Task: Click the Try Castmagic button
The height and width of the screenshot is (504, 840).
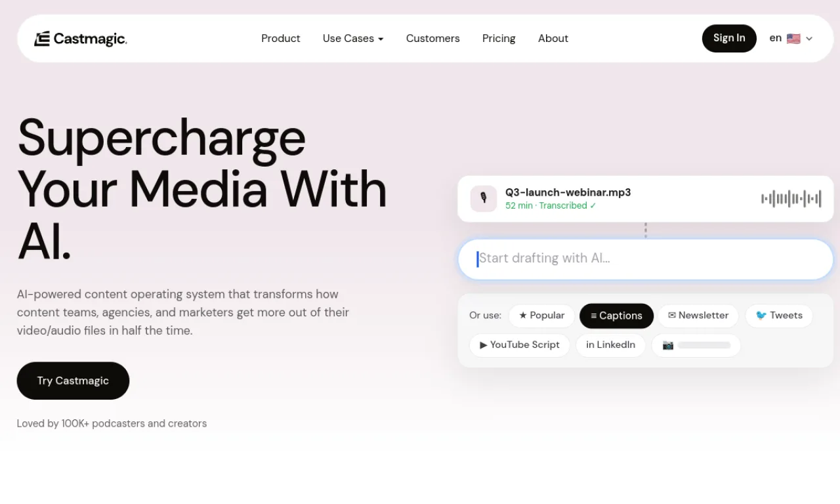Action: pyautogui.click(x=73, y=381)
